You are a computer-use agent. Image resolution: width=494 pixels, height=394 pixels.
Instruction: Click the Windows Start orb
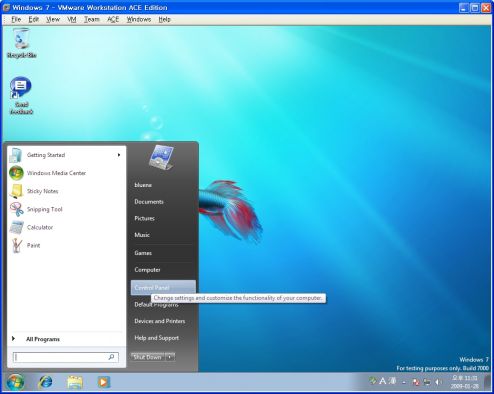(15, 382)
